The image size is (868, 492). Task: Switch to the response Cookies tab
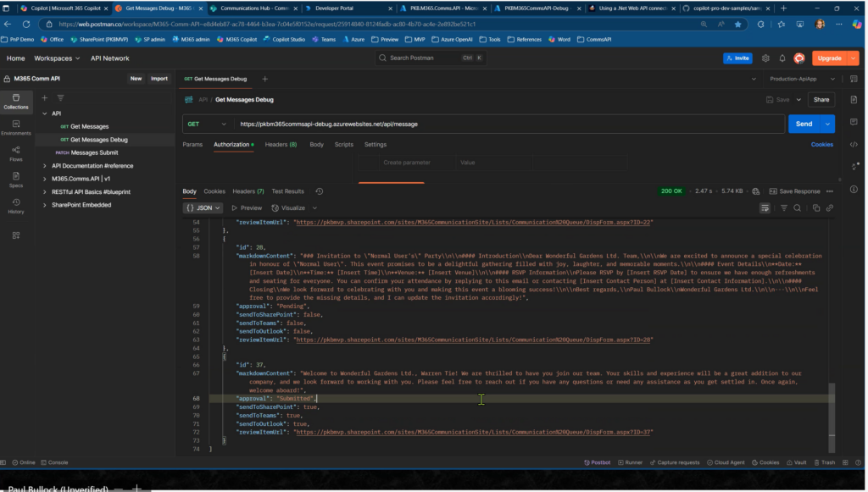(214, 191)
